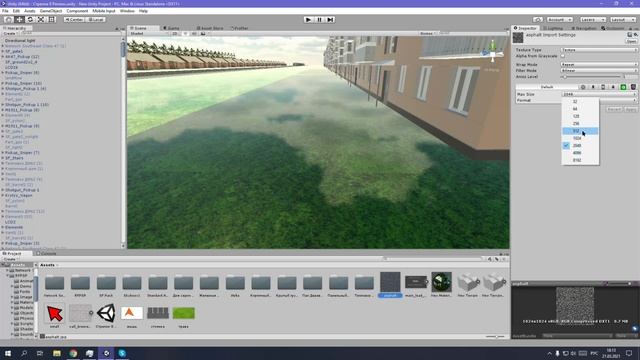
Task: Select Directional light in the Hierarchy
Action: coord(20,41)
